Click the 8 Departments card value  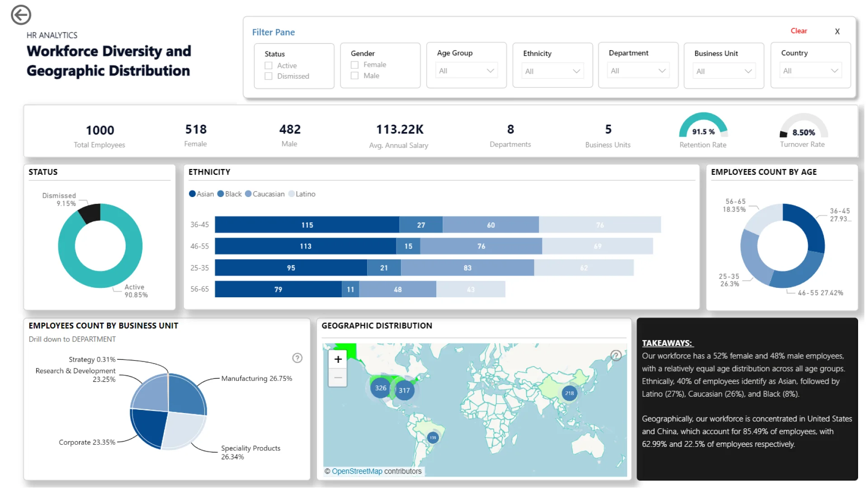(x=510, y=129)
